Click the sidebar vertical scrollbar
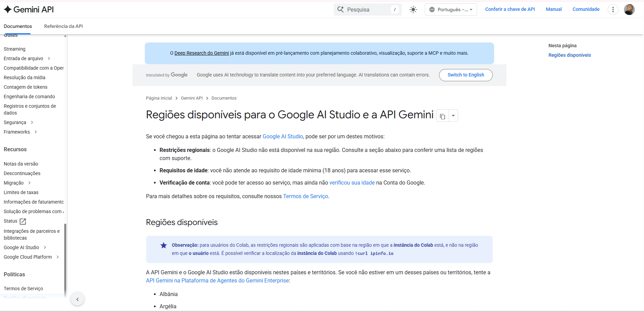 (x=65, y=260)
